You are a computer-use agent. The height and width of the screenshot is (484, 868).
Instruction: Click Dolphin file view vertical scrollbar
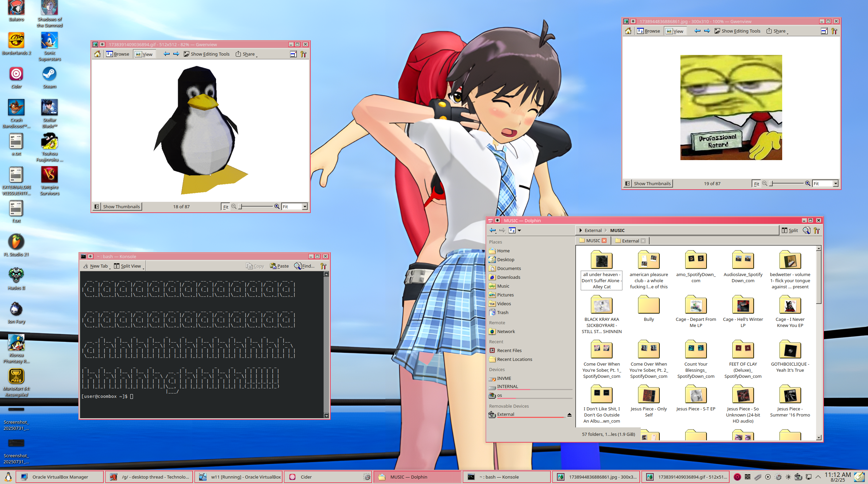[x=818, y=343]
